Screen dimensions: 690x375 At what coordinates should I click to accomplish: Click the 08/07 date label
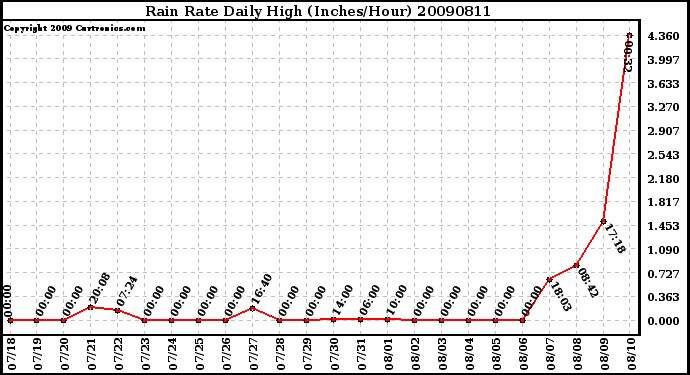click(551, 354)
